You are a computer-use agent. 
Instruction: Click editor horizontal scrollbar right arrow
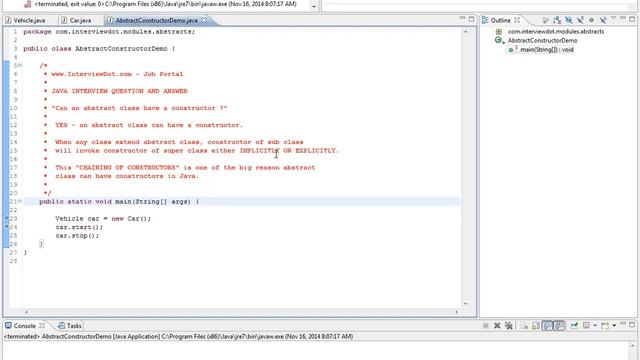457,312
